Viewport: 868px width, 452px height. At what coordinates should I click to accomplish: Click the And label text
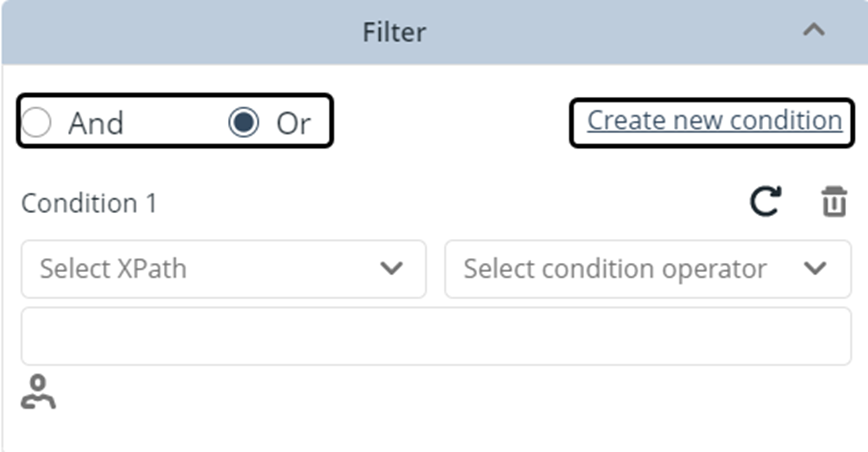(96, 123)
